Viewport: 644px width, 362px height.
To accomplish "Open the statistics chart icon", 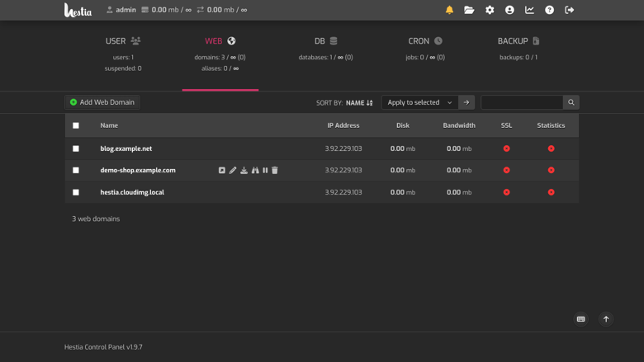I will pyautogui.click(x=529, y=10).
